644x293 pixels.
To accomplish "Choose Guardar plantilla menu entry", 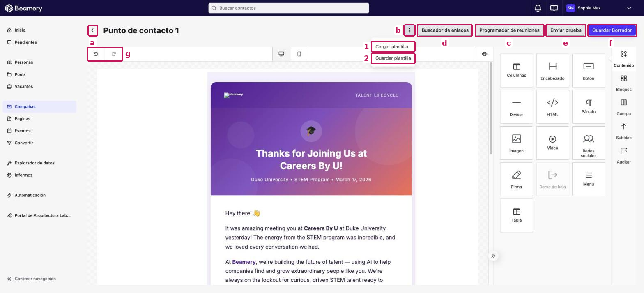I will [393, 58].
